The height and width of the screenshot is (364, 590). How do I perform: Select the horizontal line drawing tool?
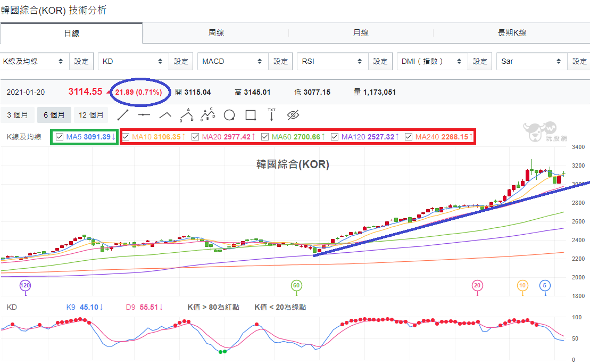point(144,115)
